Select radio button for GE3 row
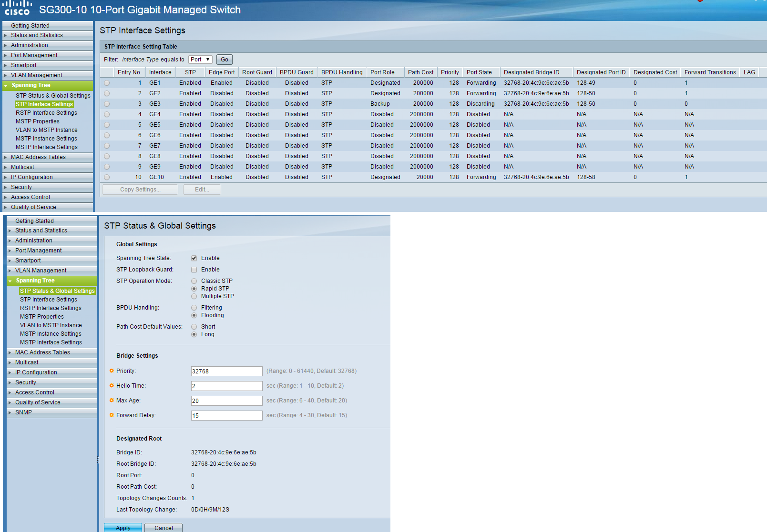The width and height of the screenshot is (767, 532). pyautogui.click(x=107, y=104)
